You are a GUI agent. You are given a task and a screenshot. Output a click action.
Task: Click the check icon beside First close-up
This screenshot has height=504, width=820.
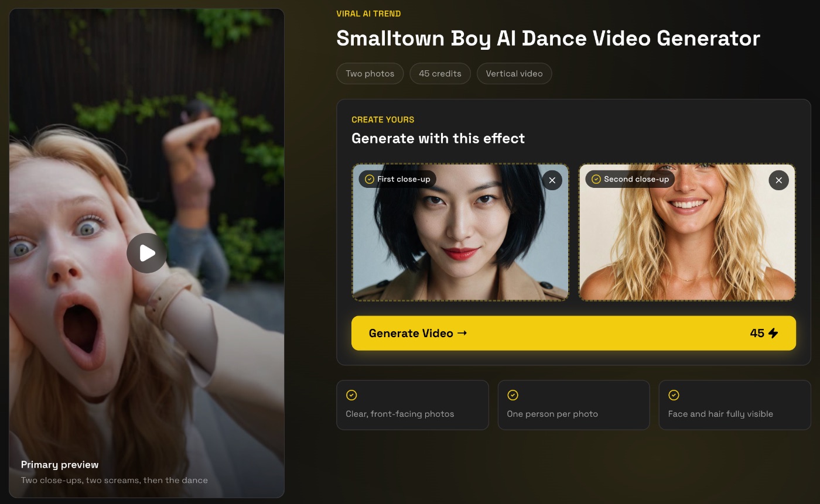pyautogui.click(x=369, y=179)
